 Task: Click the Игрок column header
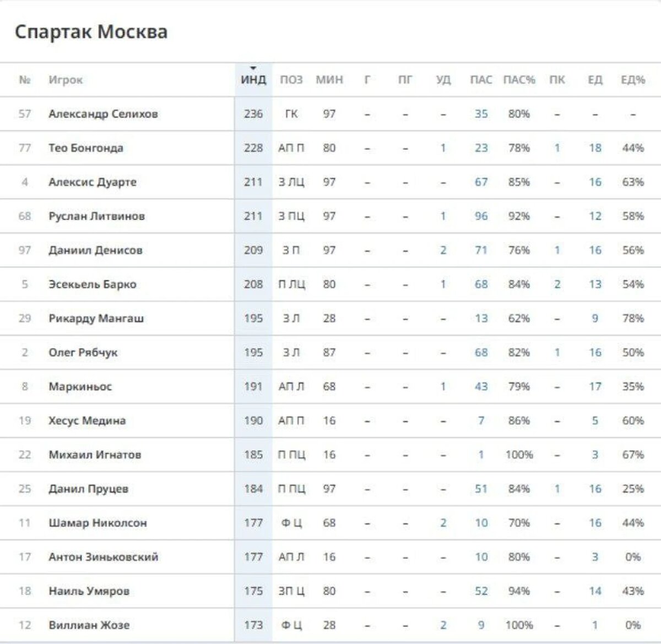coord(66,80)
